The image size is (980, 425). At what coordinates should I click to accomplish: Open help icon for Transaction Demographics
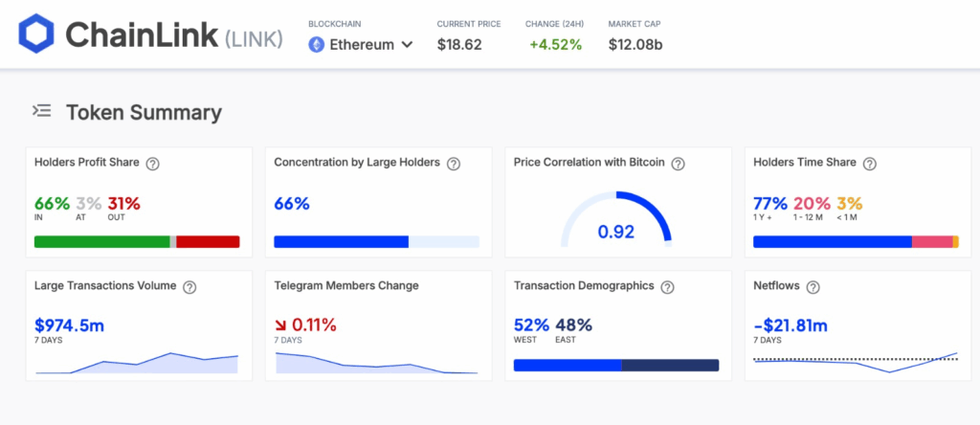(667, 287)
